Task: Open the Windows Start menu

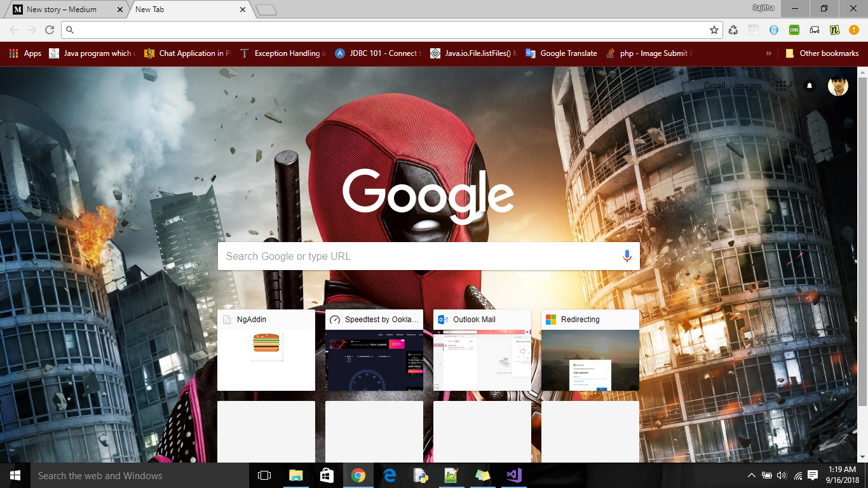Action: tap(15, 475)
